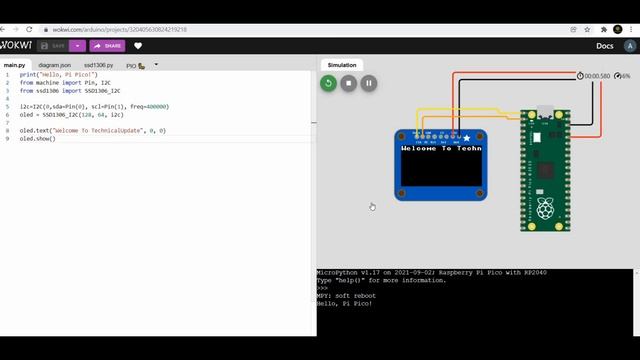Click line number 1 in the editor
This screenshot has width=640, height=360.
[x=7, y=75]
